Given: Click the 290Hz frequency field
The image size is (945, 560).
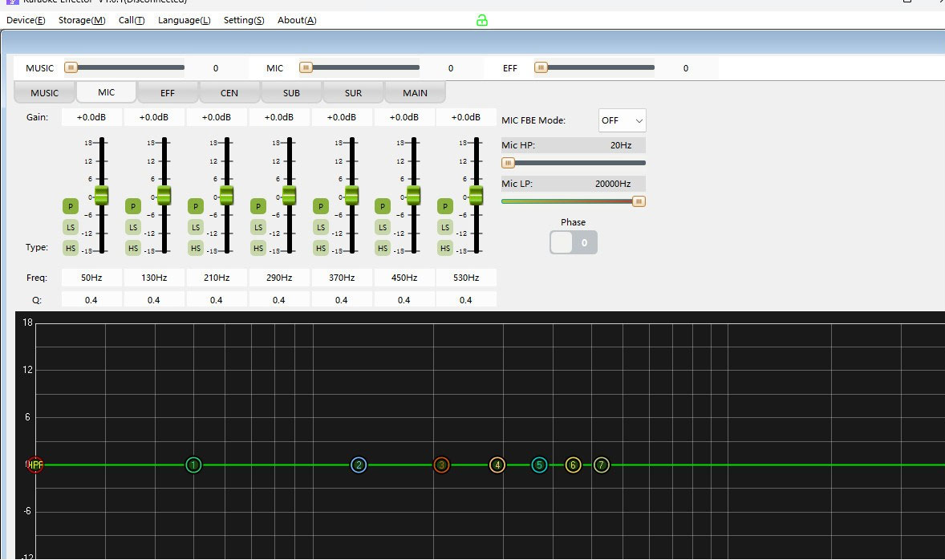Looking at the screenshot, I should tap(278, 278).
